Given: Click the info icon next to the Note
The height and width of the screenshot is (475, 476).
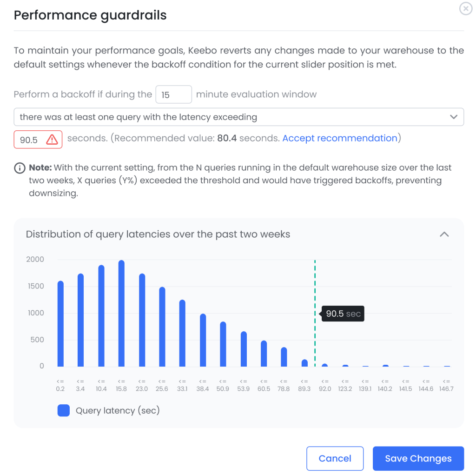Looking at the screenshot, I should [x=19, y=167].
